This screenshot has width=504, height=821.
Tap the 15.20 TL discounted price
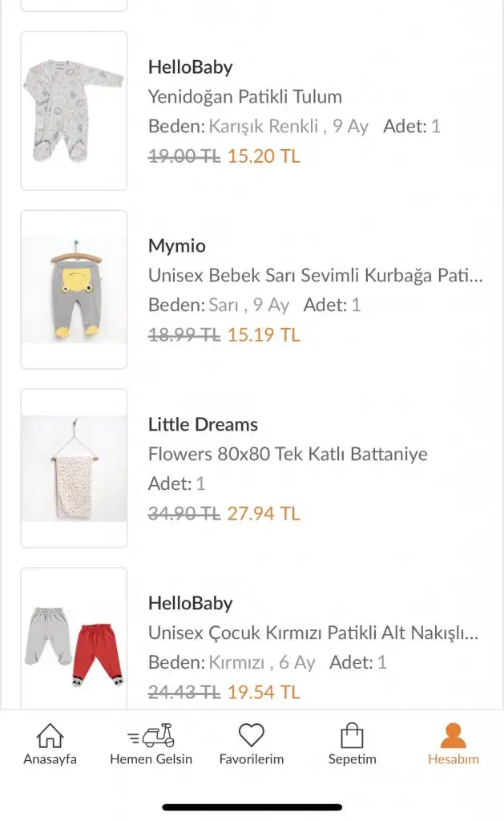point(264,156)
